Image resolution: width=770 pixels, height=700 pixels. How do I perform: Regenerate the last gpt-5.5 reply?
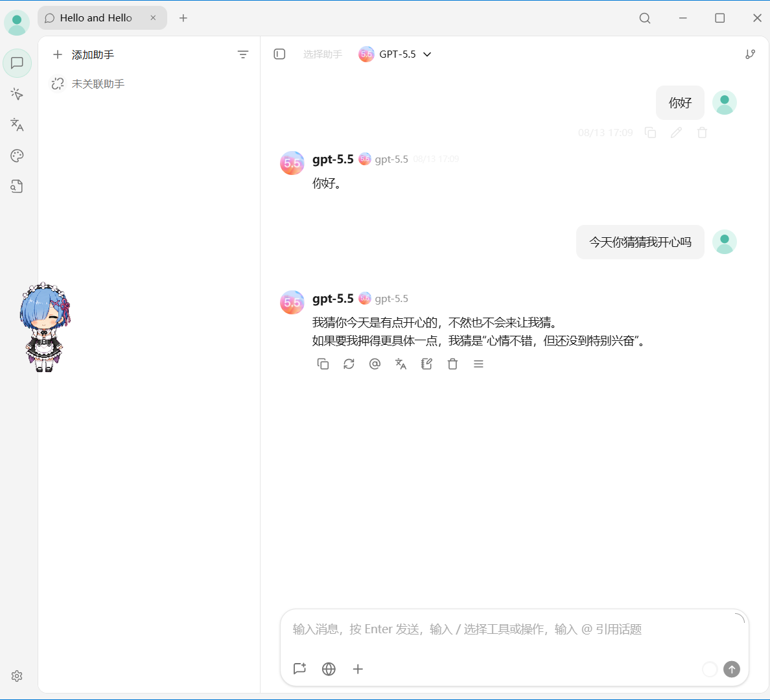349,364
